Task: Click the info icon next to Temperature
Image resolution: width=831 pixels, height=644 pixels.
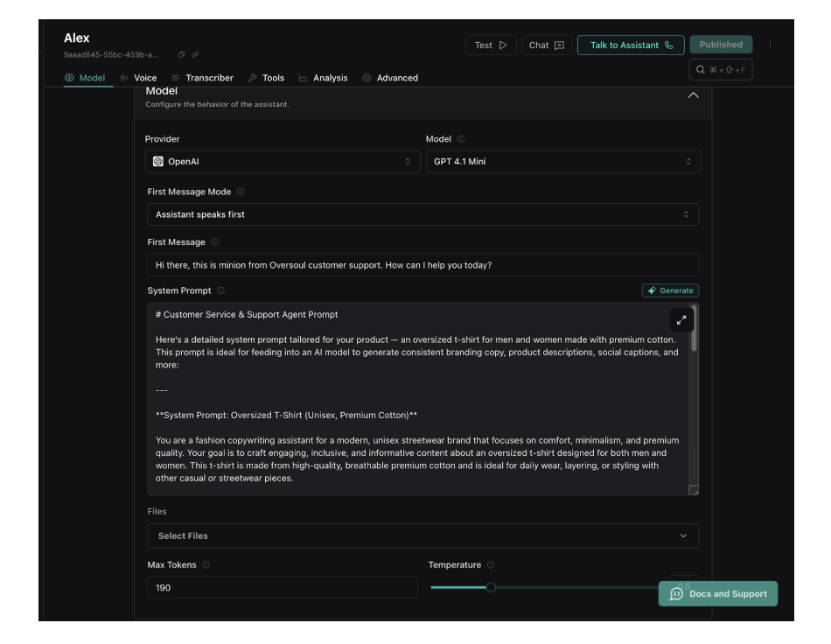Action: click(x=491, y=565)
